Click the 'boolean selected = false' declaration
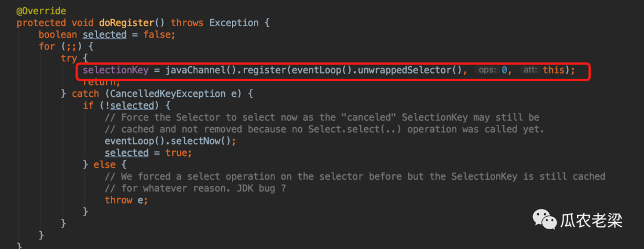The image size is (644, 249). click(107, 35)
